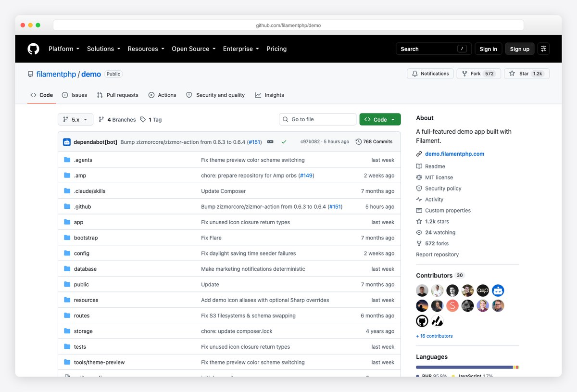Click the pink S contributor avatar

452,305
